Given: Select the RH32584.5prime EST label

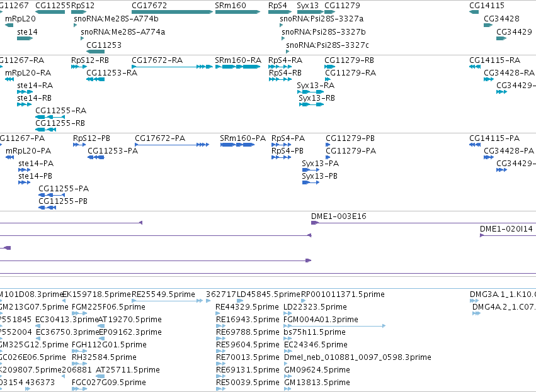Looking at the screenshot, I should (104, 357).
